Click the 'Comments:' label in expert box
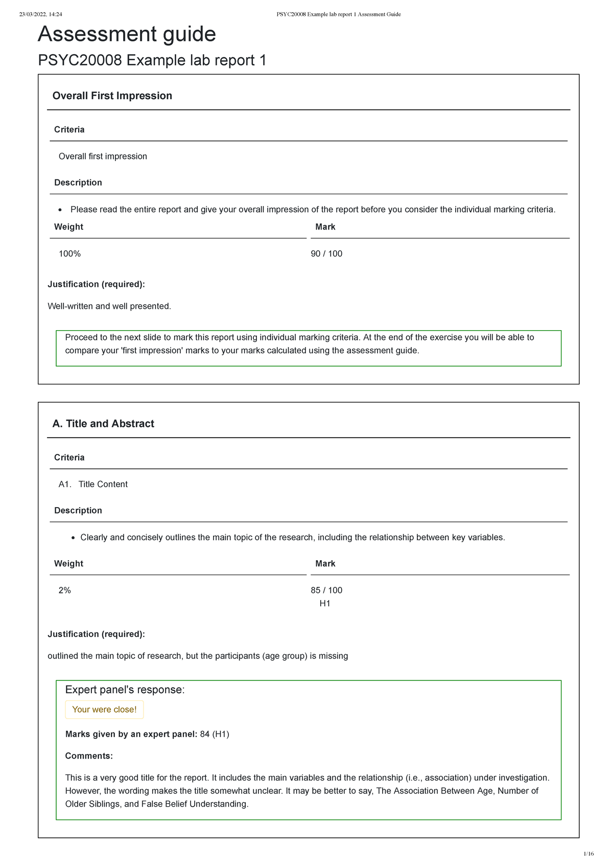The height and width of the screenshot is (868, 613). (89, 756)
